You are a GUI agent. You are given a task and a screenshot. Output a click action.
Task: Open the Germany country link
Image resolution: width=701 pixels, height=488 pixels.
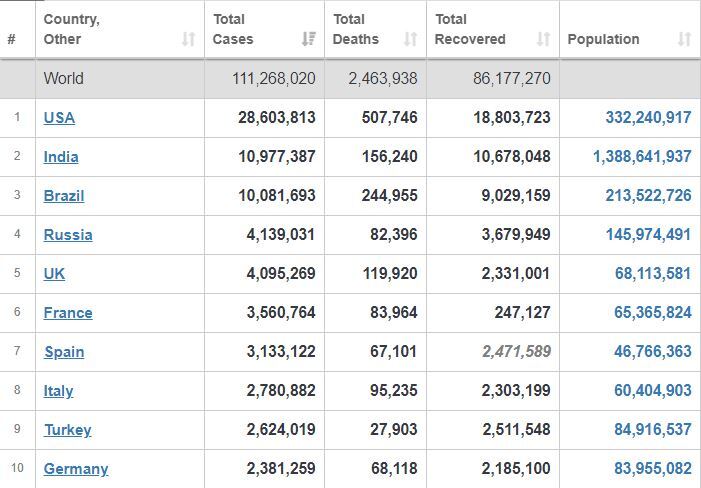click(x=76, y=469)
